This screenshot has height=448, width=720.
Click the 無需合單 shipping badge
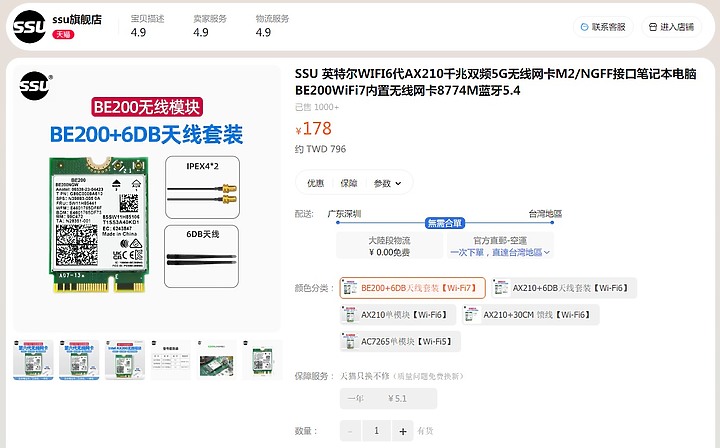(444, 223)
